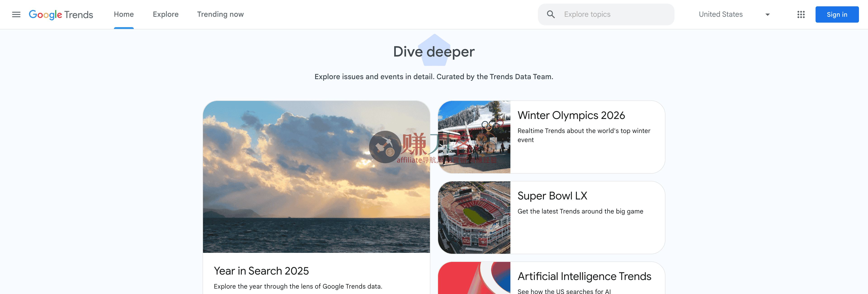Open Artificial Intelligence Trends title link
Viewport: 868px width, 294px height.
click(x=584, y=276)
